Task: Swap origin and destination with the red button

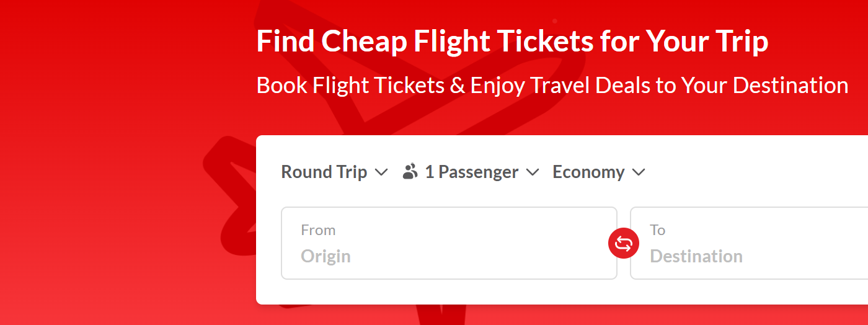Action: point(623,243)
